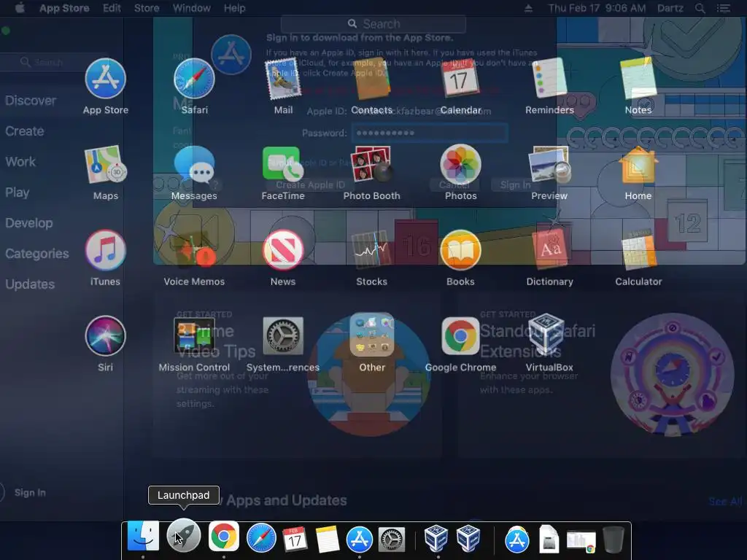Open the News app

click(x=283, y=250)
